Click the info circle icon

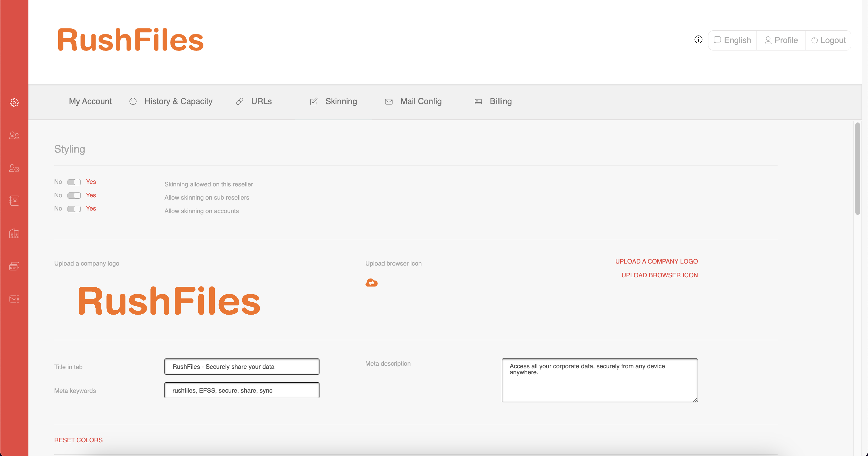(x=698, y=40)
